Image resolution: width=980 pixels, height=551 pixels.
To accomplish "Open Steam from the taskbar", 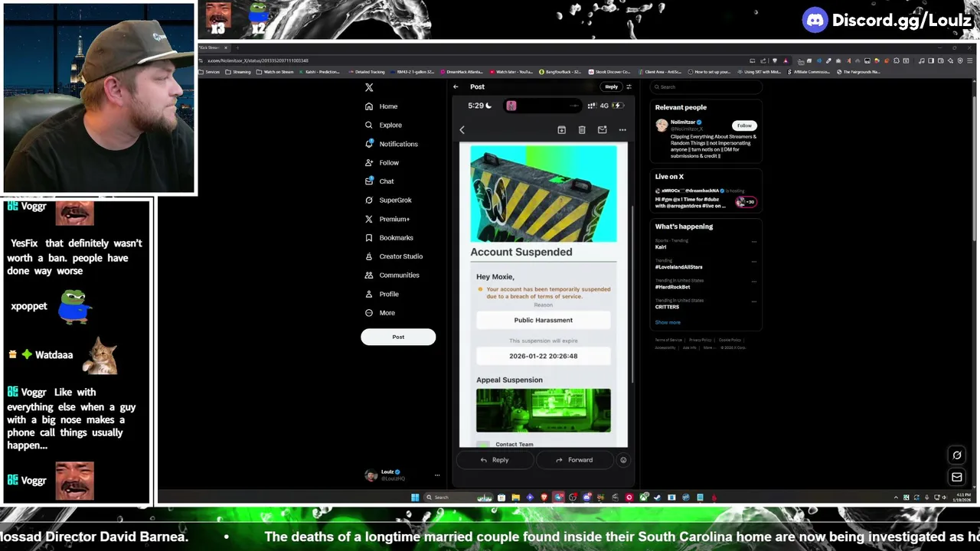I will [658, 497].
